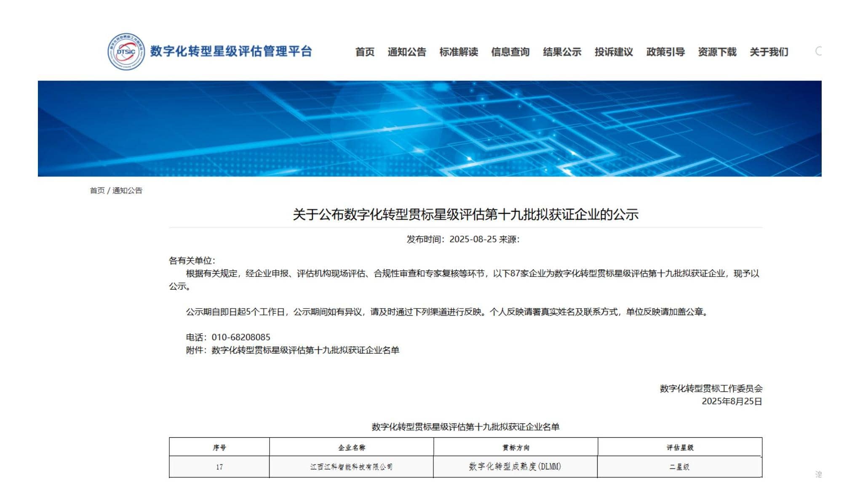
Task: Click the 二星级 rating table cell
Action: click(x=679, y=467)
